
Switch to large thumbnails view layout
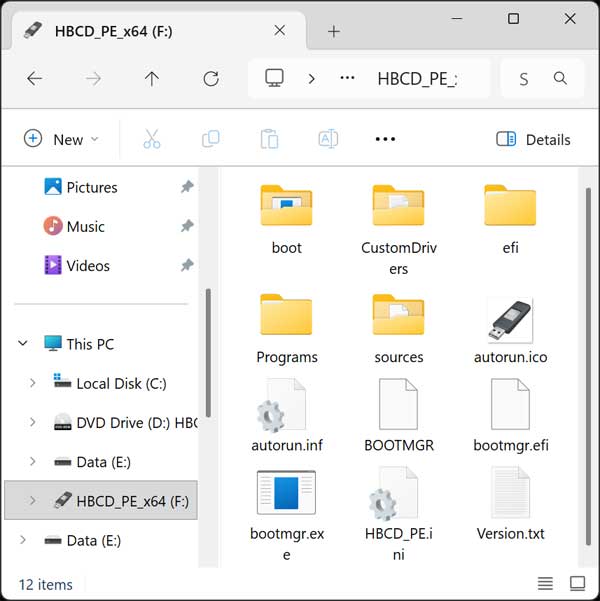click(x=577, y=584)
